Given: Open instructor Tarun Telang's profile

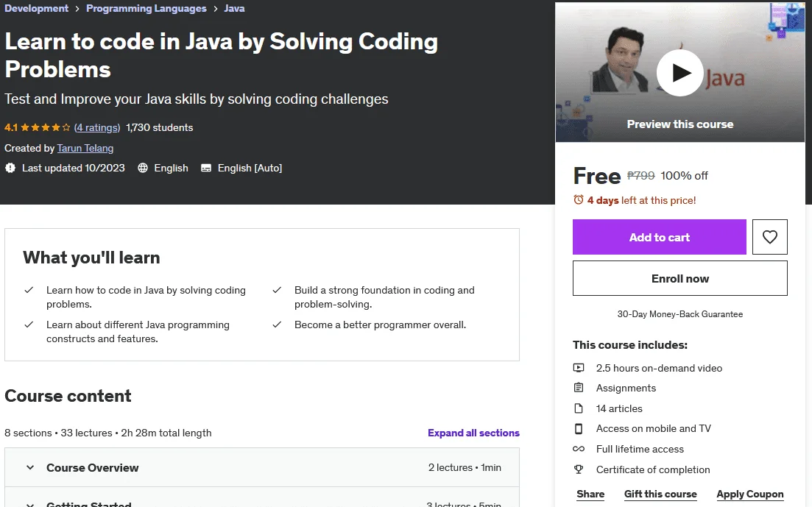Looking at the screenshot, I should point(85,148).
